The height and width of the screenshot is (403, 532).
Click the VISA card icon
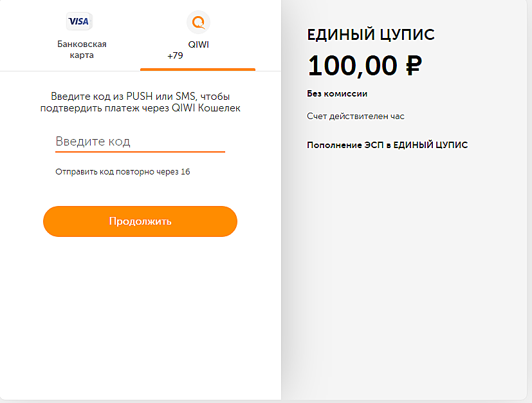(79, 21)
